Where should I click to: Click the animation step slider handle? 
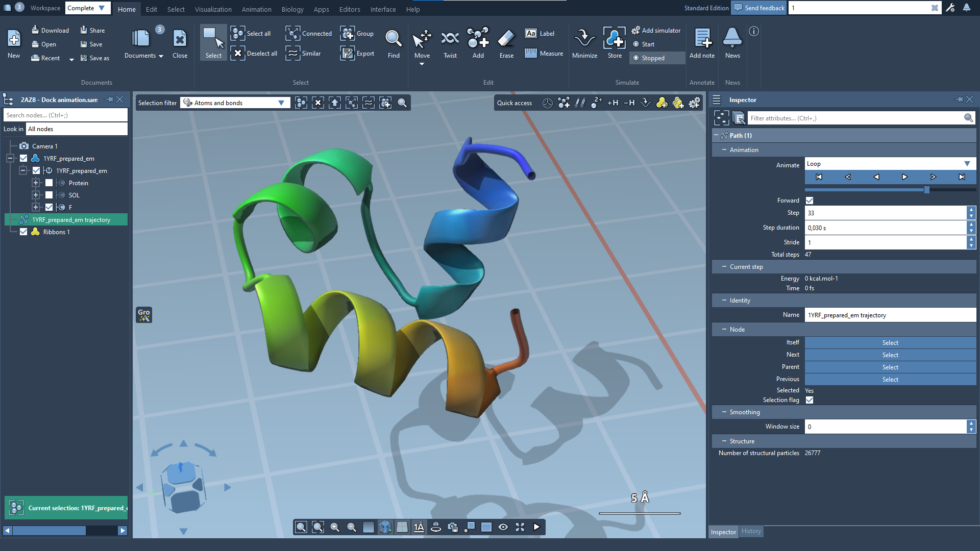(x=926, y=190)
